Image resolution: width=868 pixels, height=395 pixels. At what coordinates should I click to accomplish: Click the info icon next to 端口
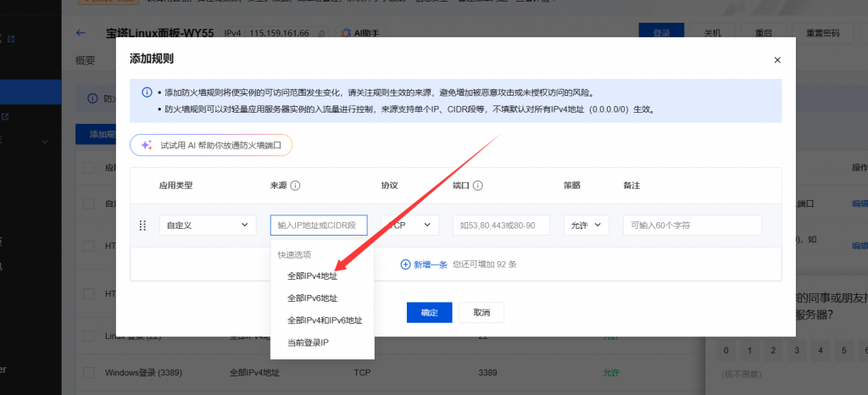click(x=478, y=186)
